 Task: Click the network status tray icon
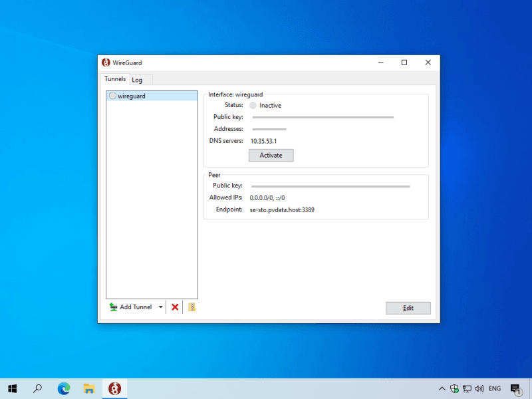click(x=467, y=388)
